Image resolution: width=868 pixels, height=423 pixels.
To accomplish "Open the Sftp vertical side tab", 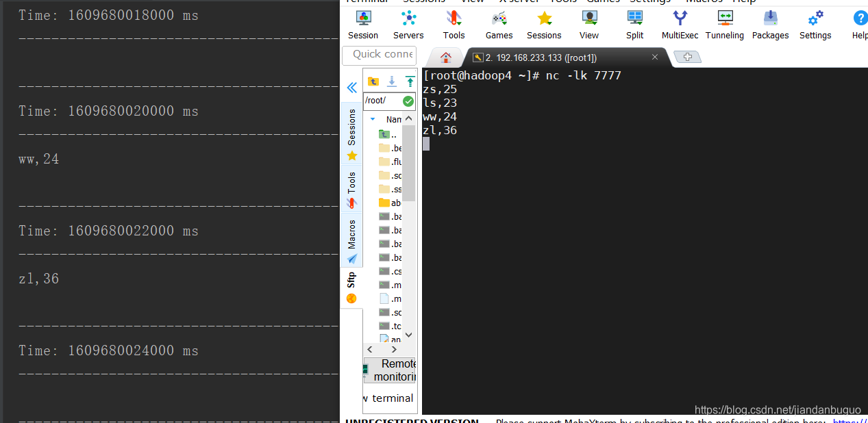I will [x=352, y=287].
